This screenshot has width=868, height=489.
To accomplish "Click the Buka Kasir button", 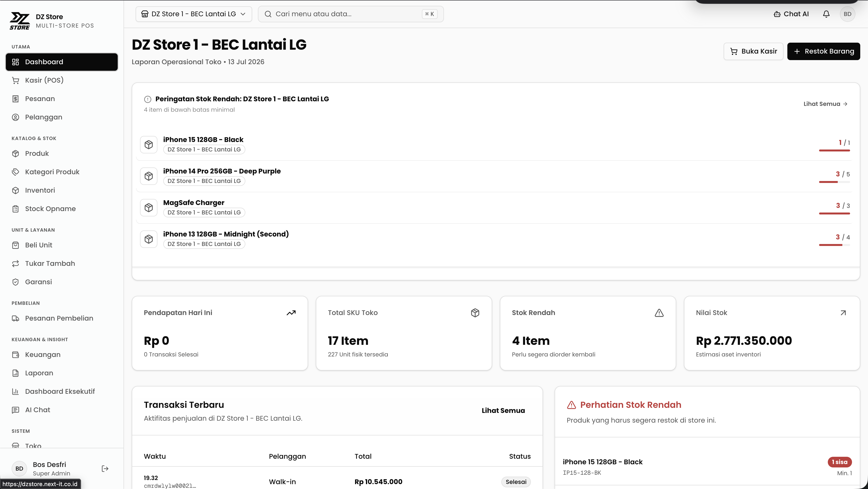I will pyautogui.click(x=753, y=51).
